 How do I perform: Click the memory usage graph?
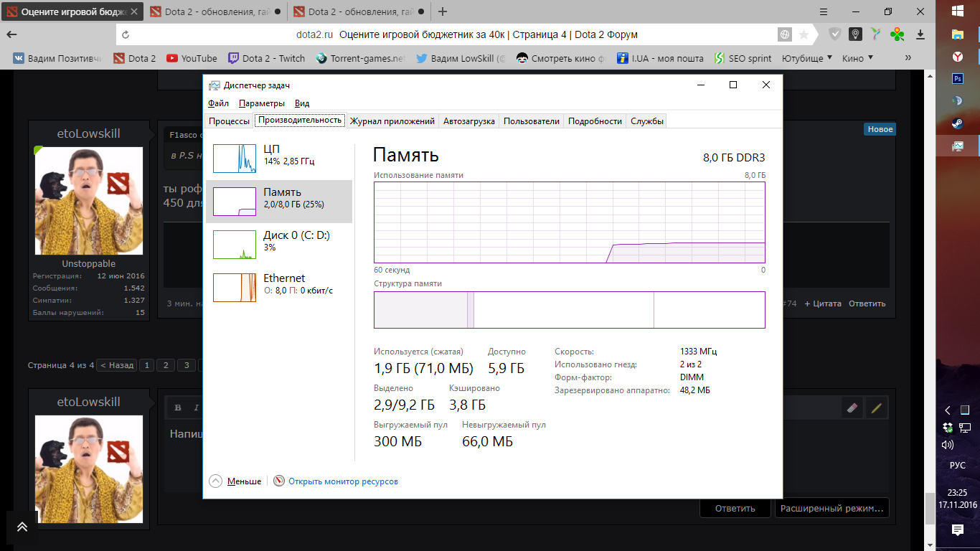[x=570, y=222]
